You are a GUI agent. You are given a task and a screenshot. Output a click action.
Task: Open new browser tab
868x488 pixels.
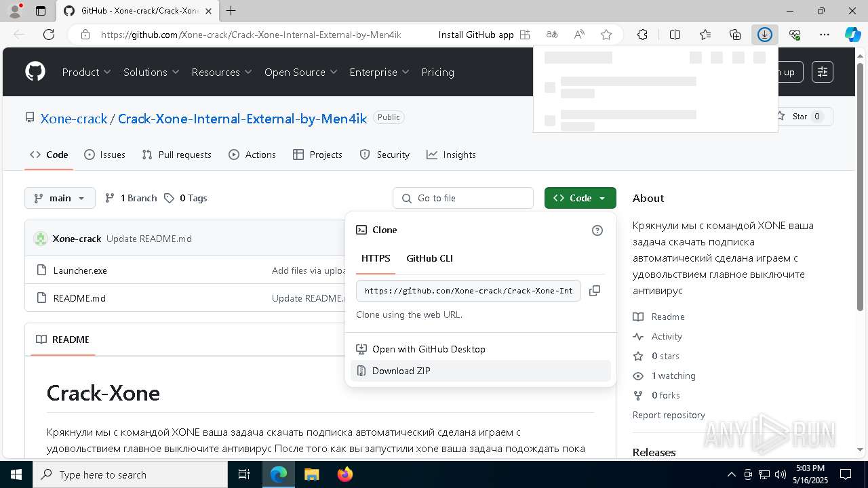click(231, 11)
